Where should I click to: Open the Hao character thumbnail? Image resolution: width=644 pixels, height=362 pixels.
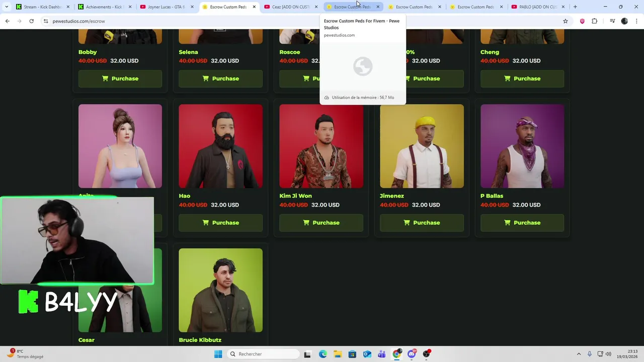pos(220,146)
